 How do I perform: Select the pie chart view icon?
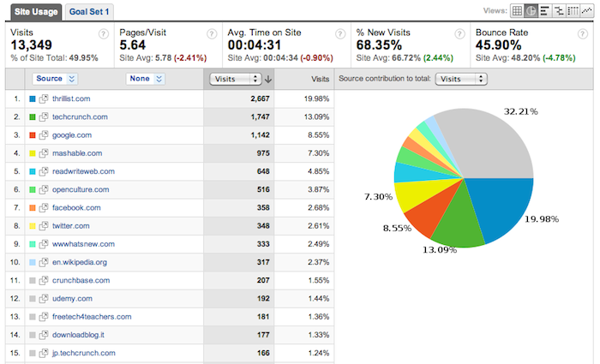pos(531,10)
